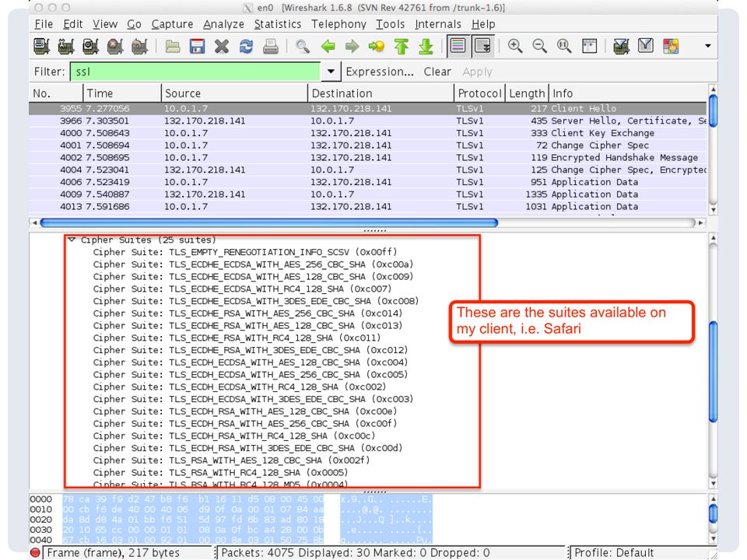Click the Expression... filter button
Viewport: 747px width, 560px height.
tap(380, 72)
